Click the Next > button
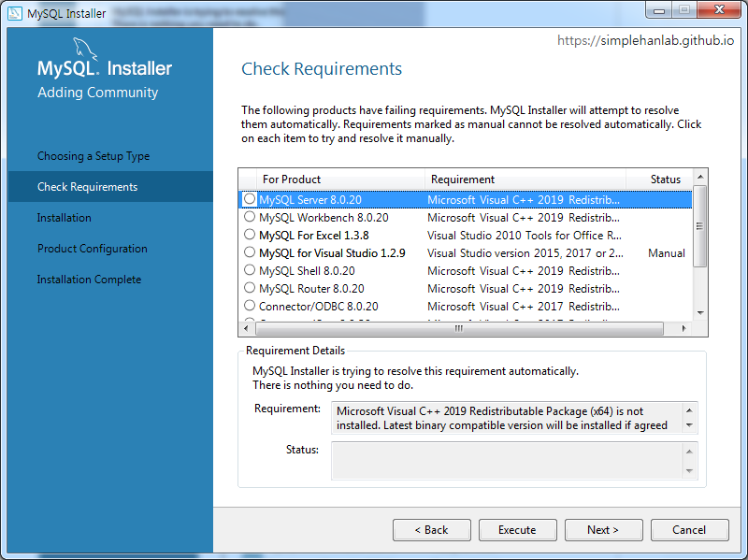 point(603,530)
